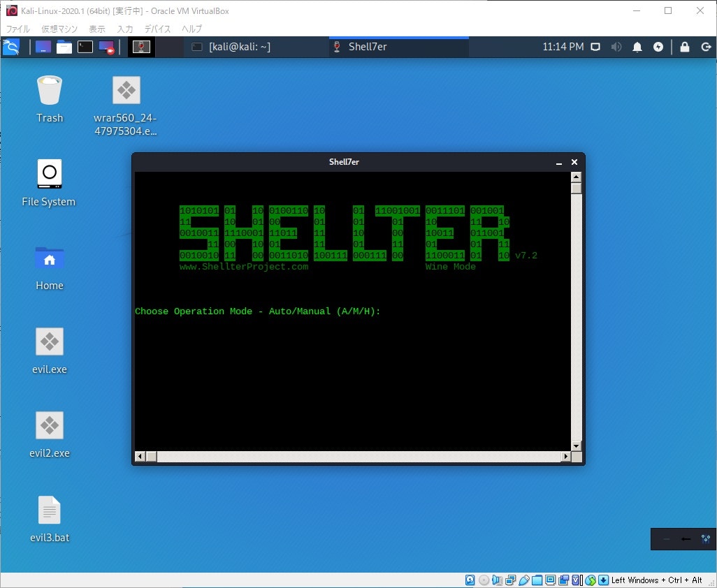Click the vertical scrollbar thumb in Shell7er
This screenshot has width=717, height=588.
tap(576, 189)
